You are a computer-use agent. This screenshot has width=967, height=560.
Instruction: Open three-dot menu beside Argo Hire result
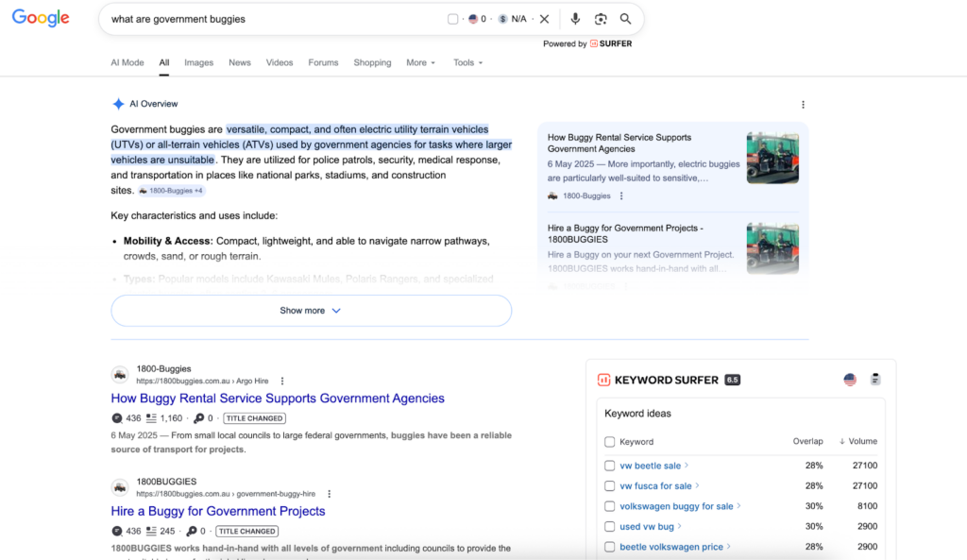click(x=282, y=381)
